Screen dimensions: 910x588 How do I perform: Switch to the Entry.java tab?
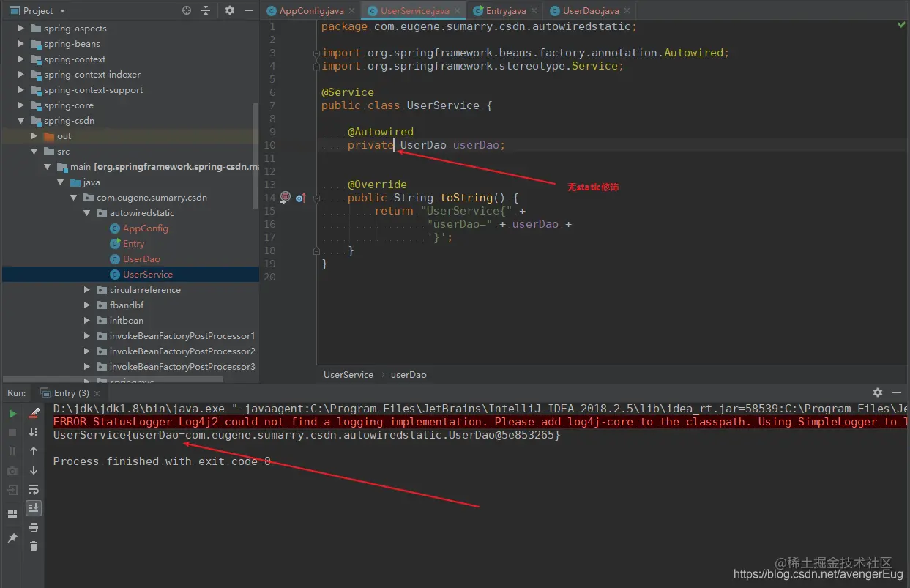pos(506,11)
